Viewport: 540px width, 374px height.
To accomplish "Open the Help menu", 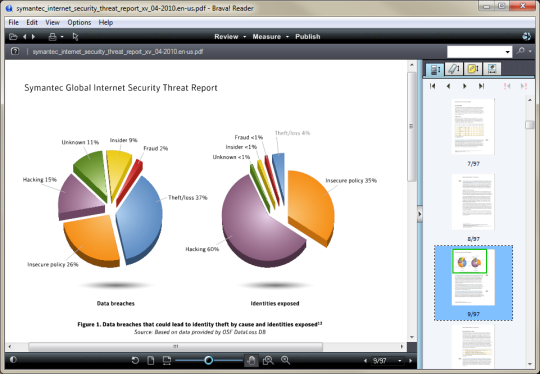I will tap(106, 22).
